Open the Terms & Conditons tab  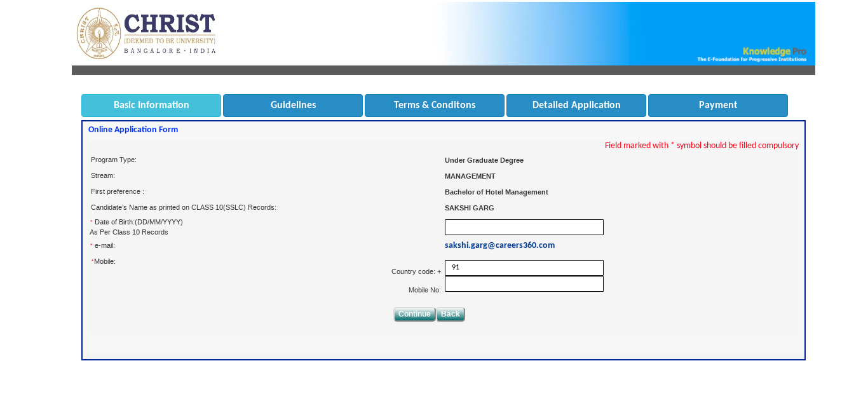pos(434,105)
